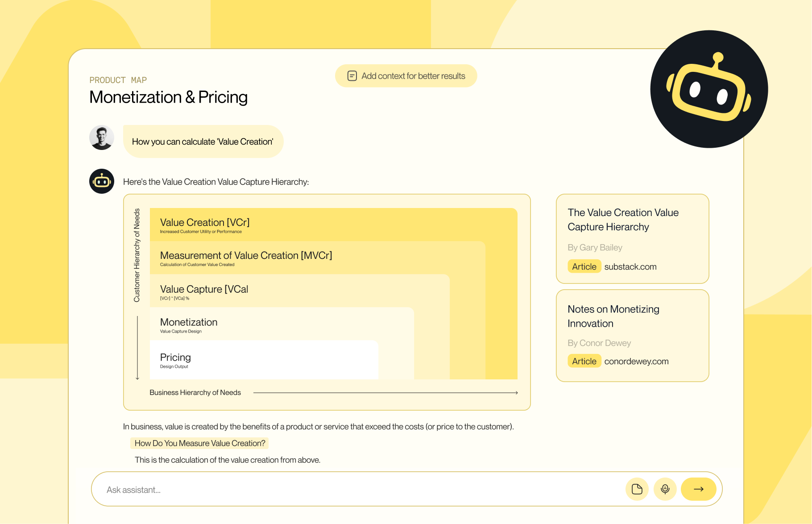This screenshot has height=524, width=812.
Task: Click 'By Conor Dewey' author text
Action: point(599,343)
